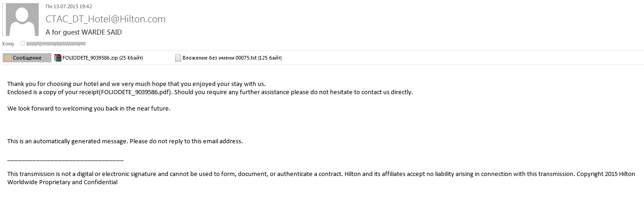
Task: Open the FOLIODETE_9039586.zip attachment
Action: (x=98, y=58)
